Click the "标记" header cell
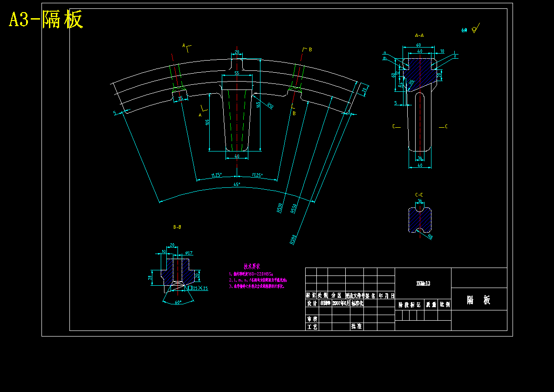Image resolution: width=554 pixels, height=392 pixels. point(311,296)
